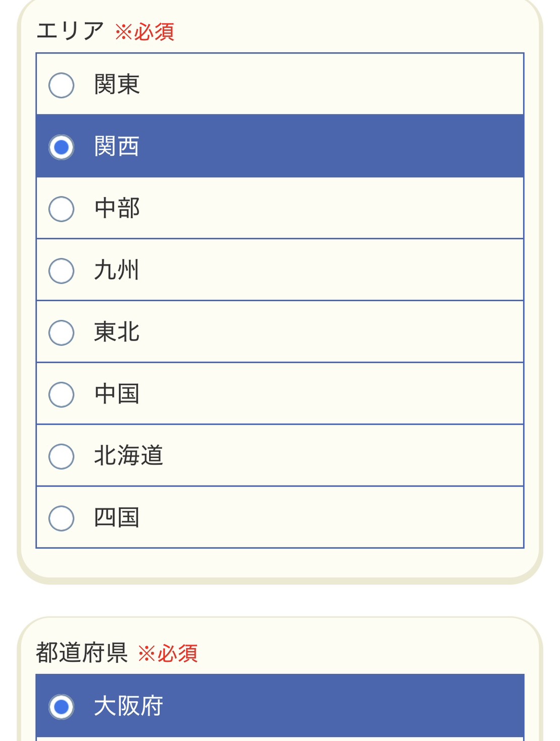Select the 四国 radio button
This screenshot has width=560, height=741.
(x=61, y=518)
